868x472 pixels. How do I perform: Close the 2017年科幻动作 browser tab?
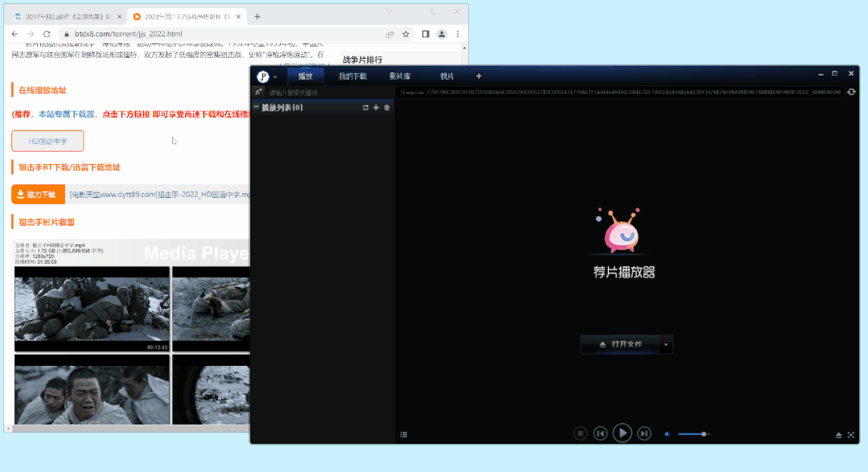(x=120, y=17)
